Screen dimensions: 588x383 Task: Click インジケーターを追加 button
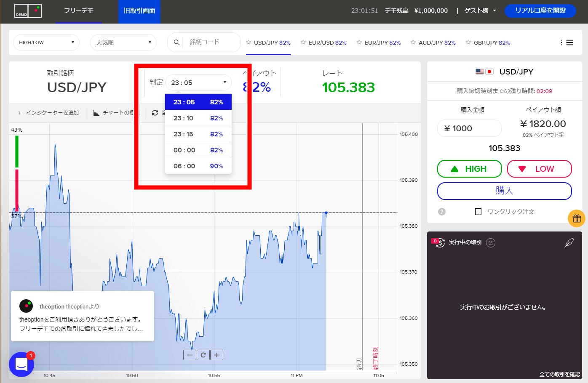click(x=48, y=113)
